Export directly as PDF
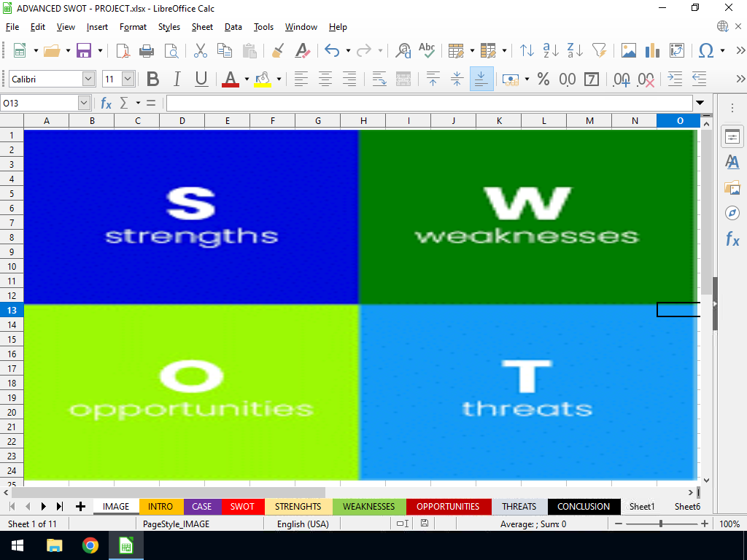 [123, 50]
